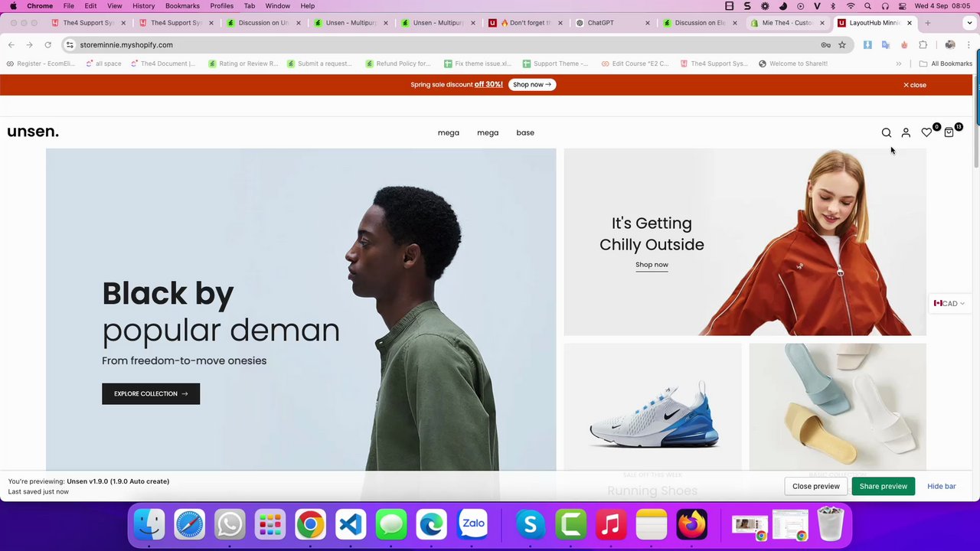
Task: Click the Explore Collection button
Action: tap(151, 393)
